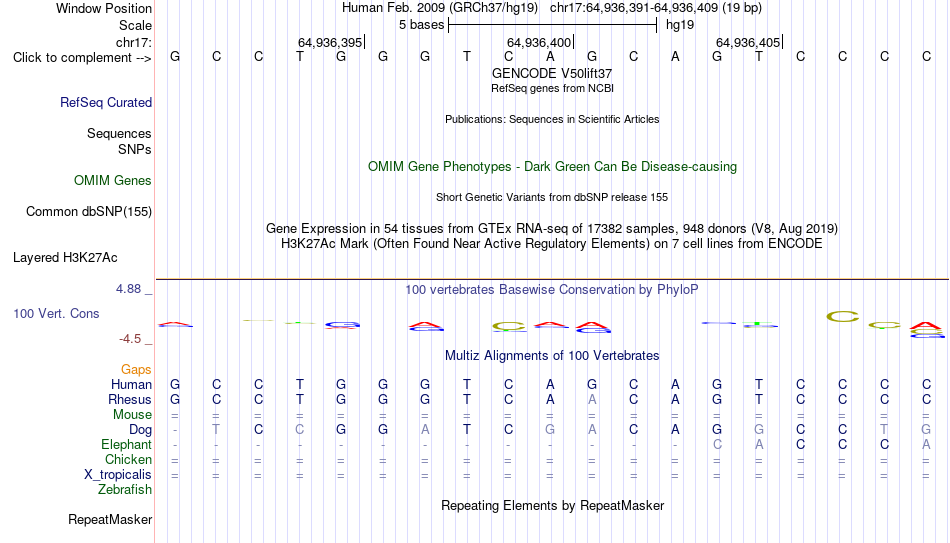
Task: Select the Human species row label
Action: click(x=131, y=385)
